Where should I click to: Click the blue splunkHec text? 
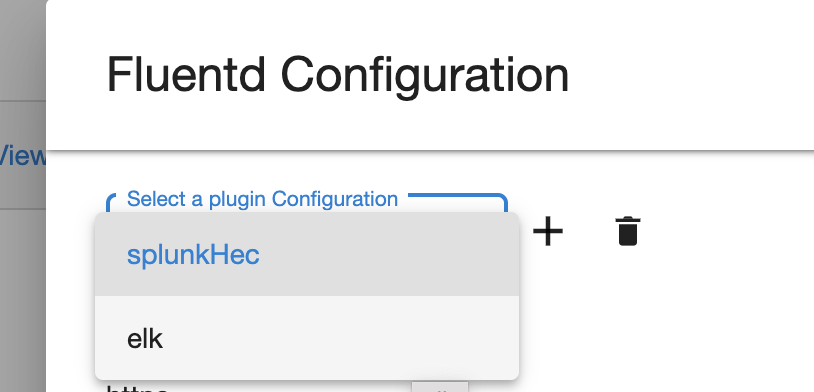coord(193,255)
